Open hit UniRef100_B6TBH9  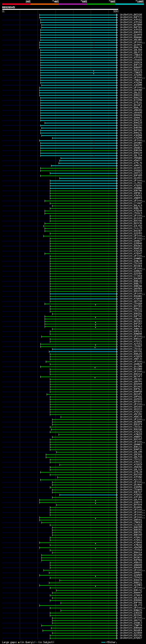click(131, 25)
